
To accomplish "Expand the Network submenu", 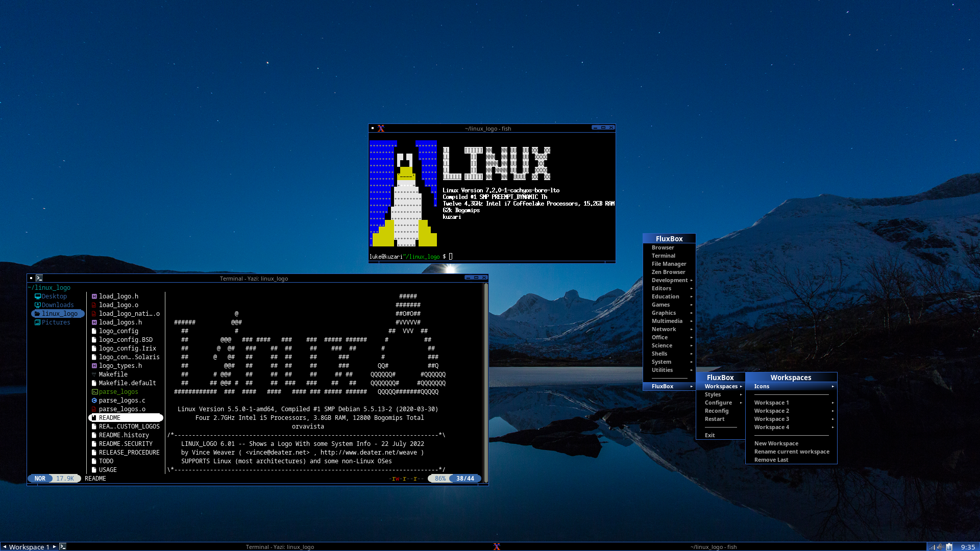I will pos(669,329).
